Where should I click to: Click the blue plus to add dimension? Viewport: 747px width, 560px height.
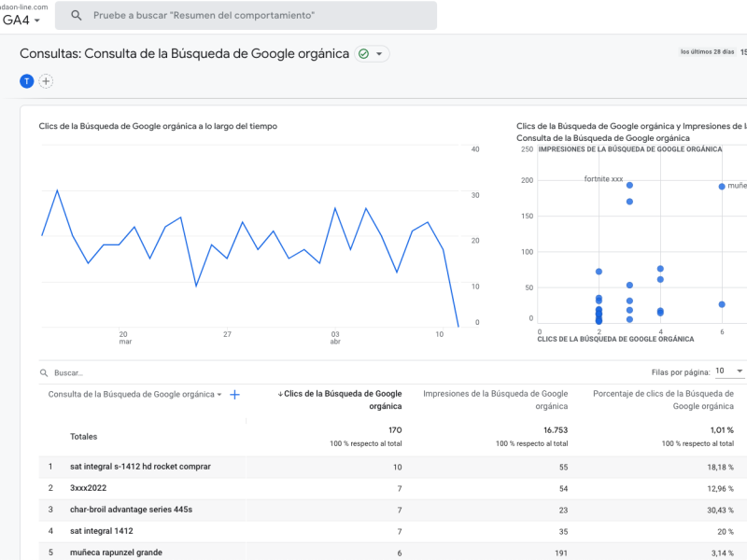[234, 395]
